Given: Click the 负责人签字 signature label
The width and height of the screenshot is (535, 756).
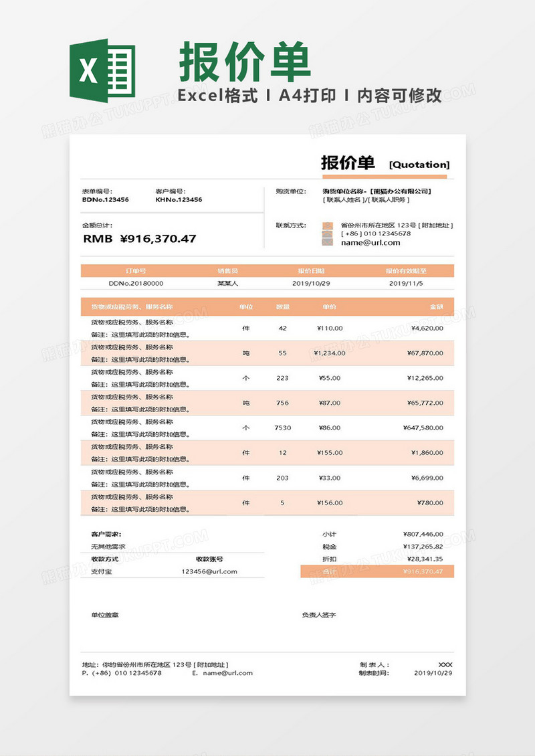Looking at the screenshot, I should click(319, 616).
